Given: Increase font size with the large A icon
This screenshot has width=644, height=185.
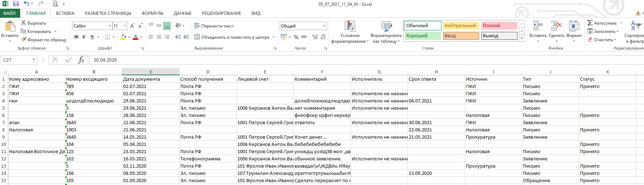Looking at the screenshot, I should 132,26.
